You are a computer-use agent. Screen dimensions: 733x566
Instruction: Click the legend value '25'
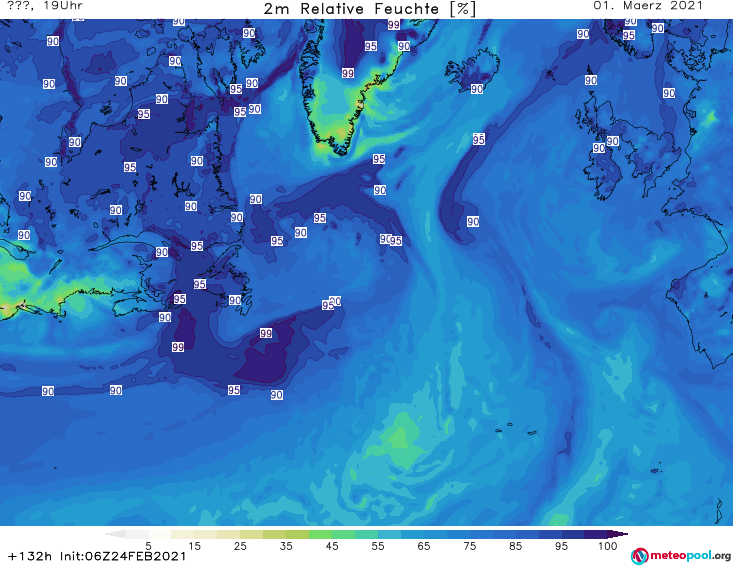click(240, 546)
